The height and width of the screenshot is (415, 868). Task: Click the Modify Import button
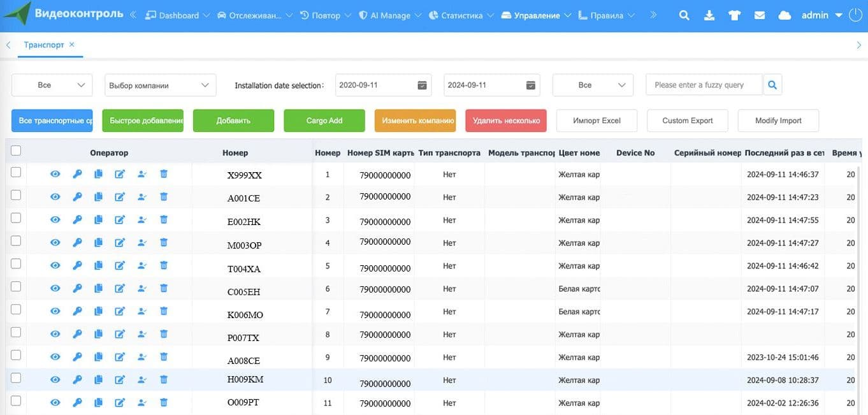click(x=778, y=120)
